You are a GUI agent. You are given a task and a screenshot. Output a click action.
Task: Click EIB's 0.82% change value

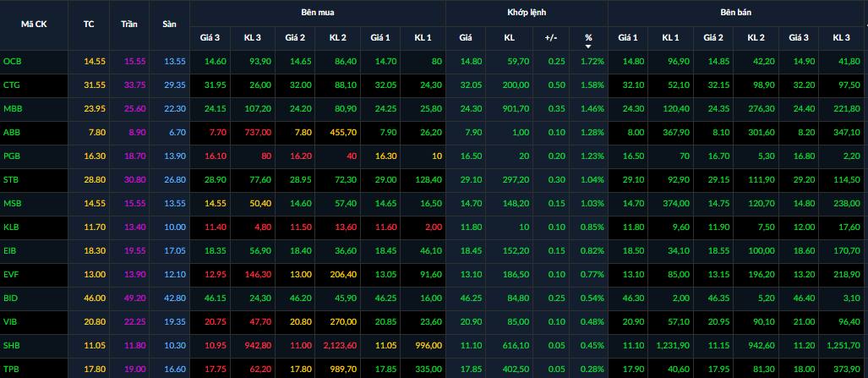592,251
